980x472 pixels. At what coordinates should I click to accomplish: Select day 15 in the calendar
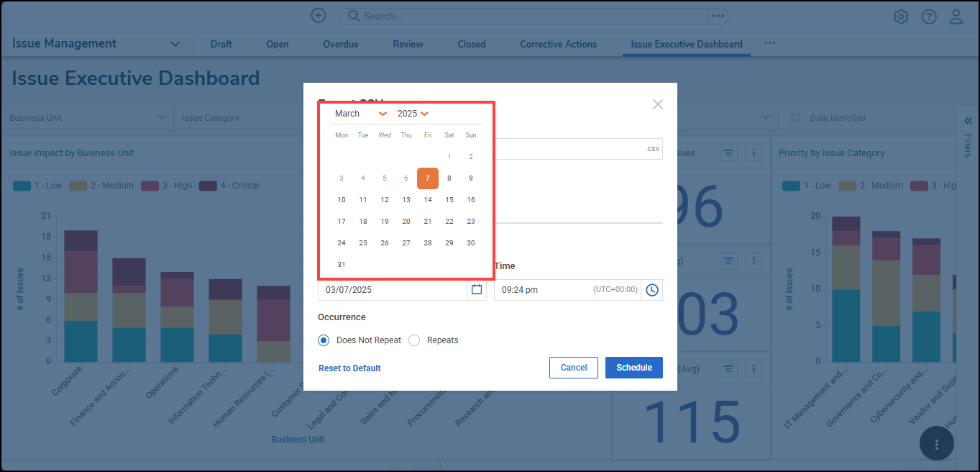(449, 199)
